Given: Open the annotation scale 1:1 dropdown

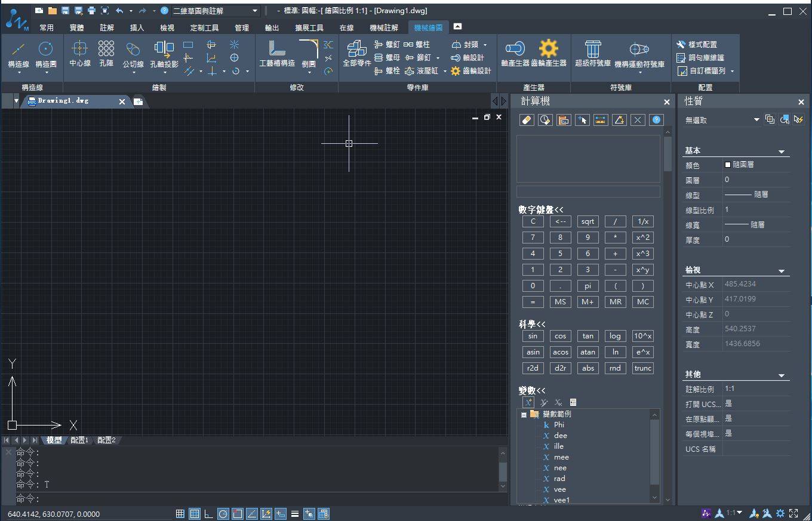Looking at the screenshot, I should tap(734, 513).
